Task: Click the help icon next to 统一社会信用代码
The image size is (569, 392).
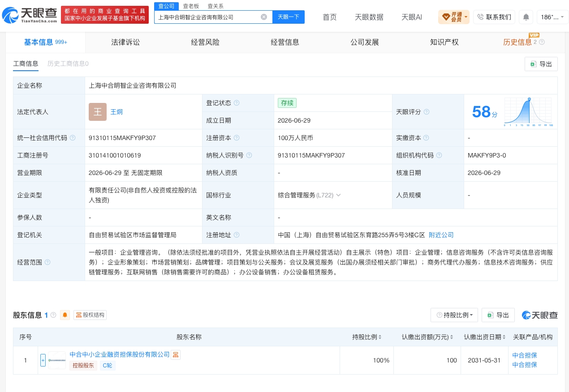Action: pyautogui.click(x=73, y=138)
